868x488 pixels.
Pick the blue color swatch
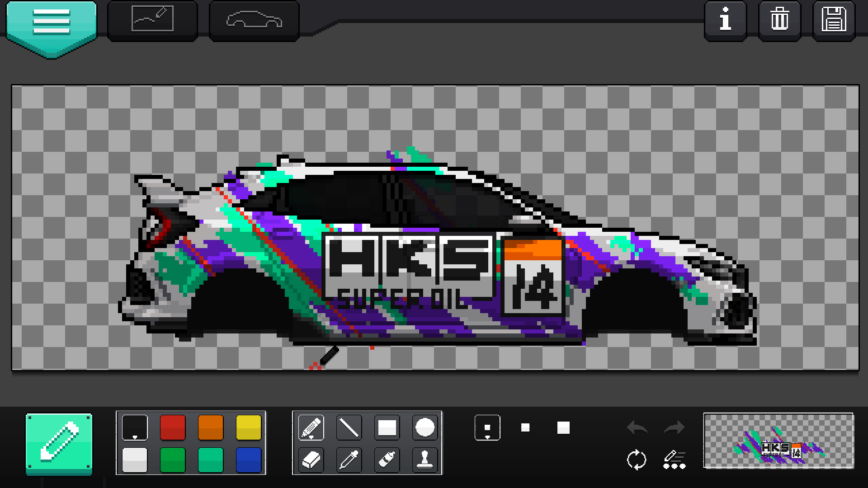tap(249, 460)
